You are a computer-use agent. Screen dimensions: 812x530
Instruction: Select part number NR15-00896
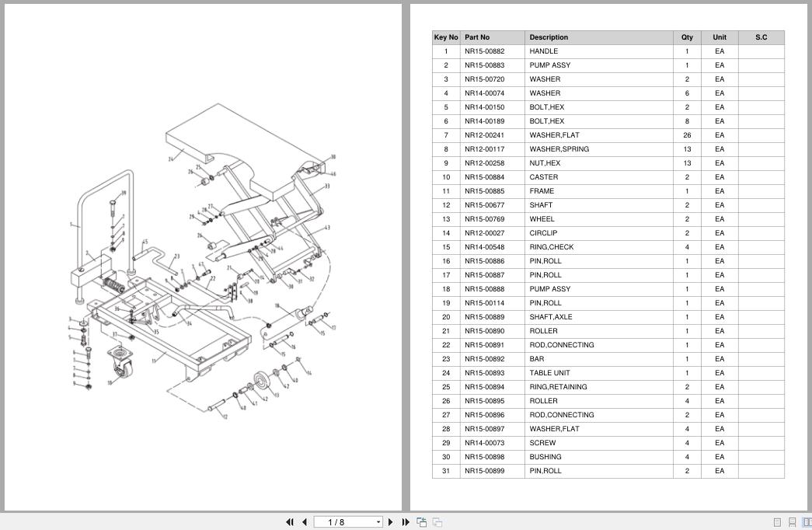click(484, 415)
